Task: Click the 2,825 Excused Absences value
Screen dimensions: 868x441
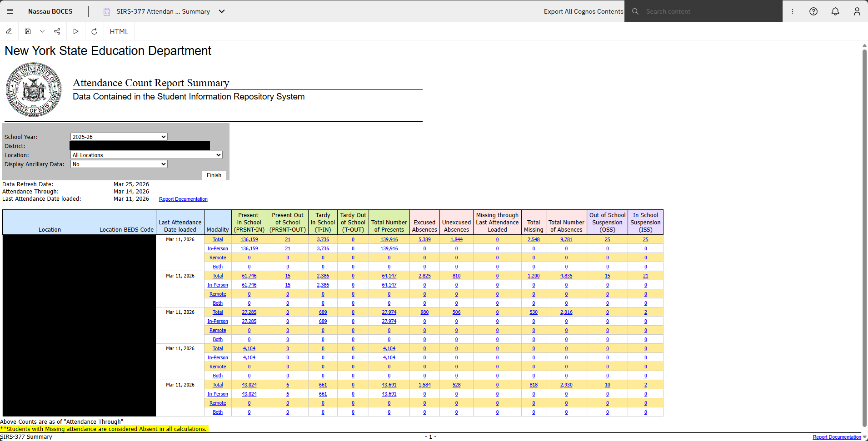Action: click(x=424, y=276)
